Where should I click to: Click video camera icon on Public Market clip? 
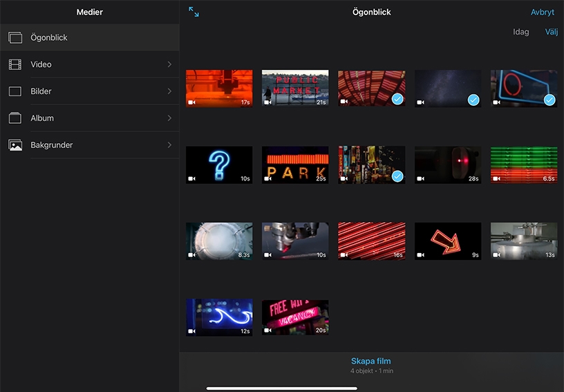click(x=268, y=102)
